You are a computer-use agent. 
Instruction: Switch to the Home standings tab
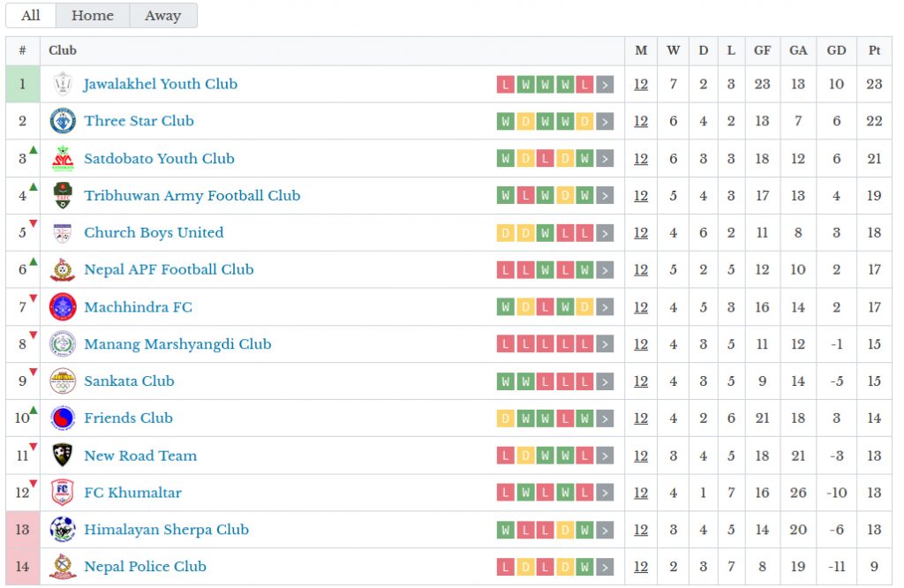[x=93, y=16]
